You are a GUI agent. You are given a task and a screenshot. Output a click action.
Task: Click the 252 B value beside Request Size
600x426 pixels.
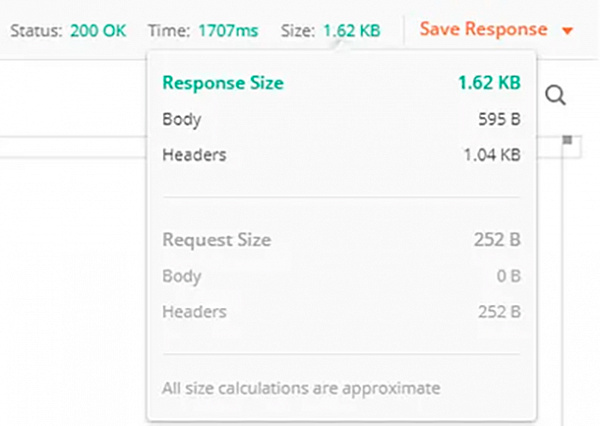[497, 240]
